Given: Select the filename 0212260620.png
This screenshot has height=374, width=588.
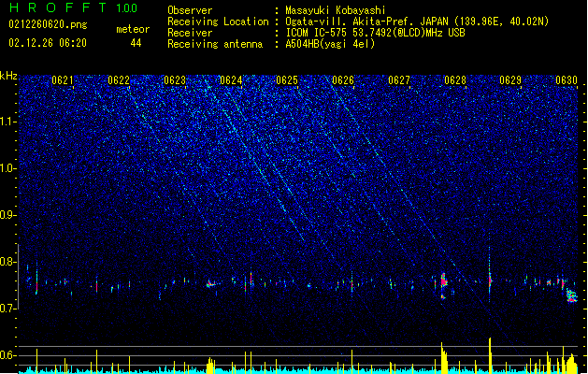Looking at the screenshot, I should [x=48, y=24].
